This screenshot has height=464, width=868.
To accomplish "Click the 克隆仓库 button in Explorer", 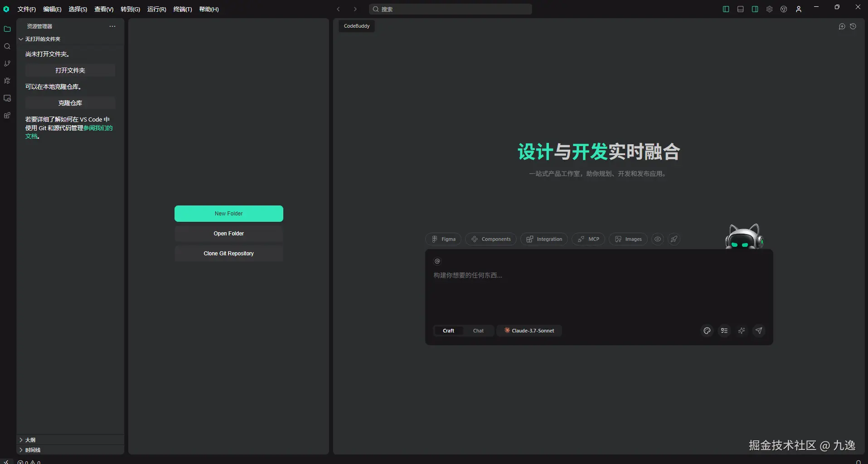I will coord(70,103).
